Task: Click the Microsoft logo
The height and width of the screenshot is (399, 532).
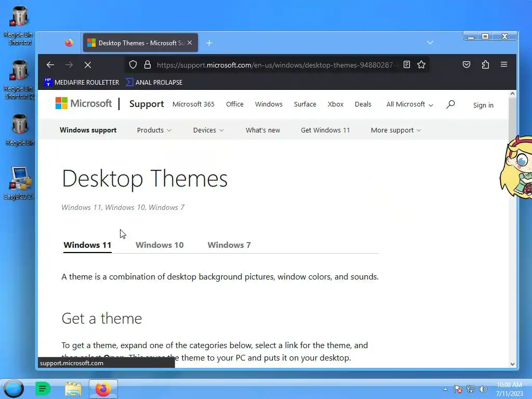Action: (84, 103)
